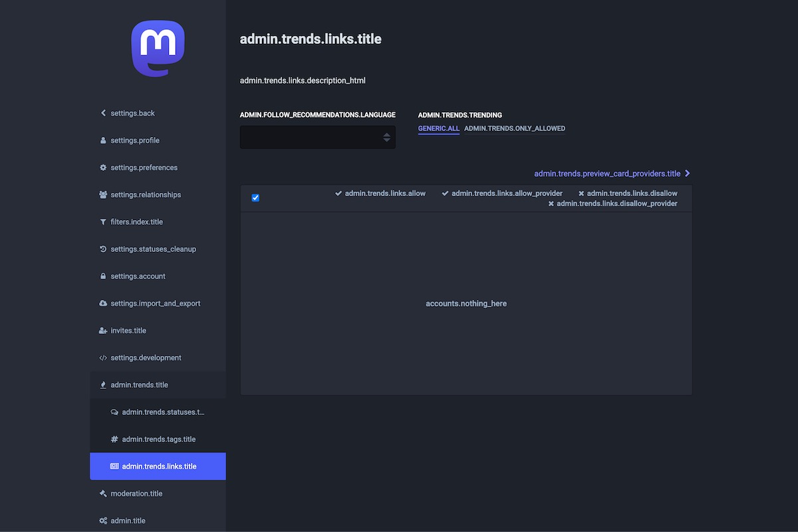Image resolution: width=798 pixels, height=532 pixels.
Task: Click the settings.account lock icon
Action: point(103,277)
